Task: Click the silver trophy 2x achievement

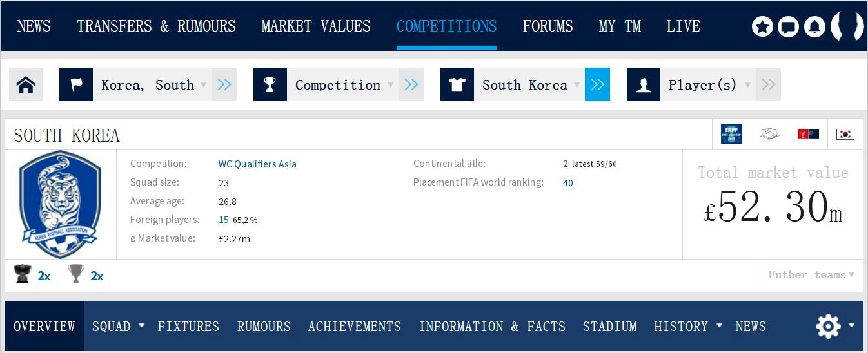Action: 85,275
